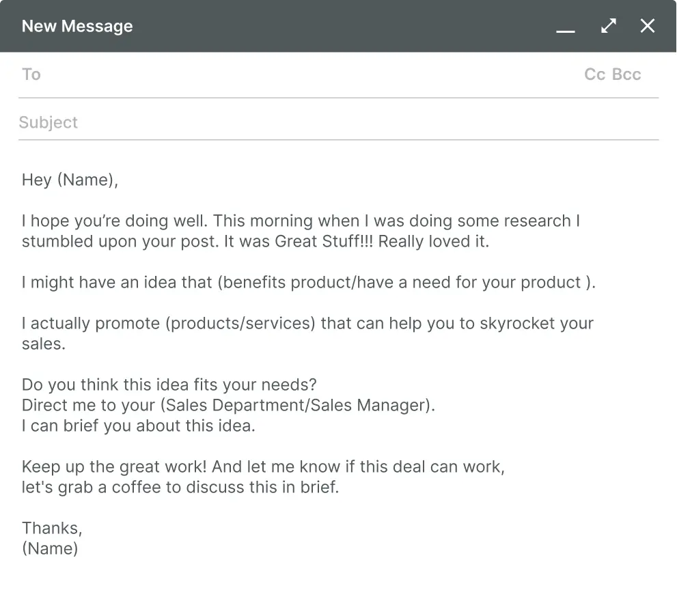Add Bcc recipients
The width and height of the screenshot is (677, 616).
[x=626, y=74]
